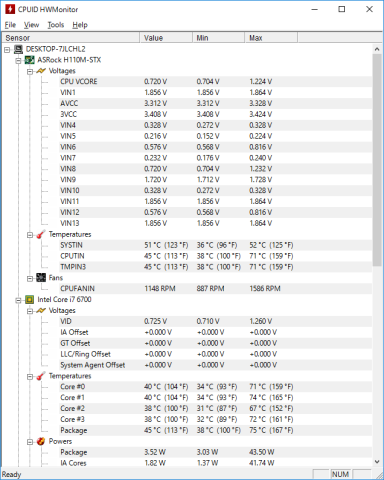The width and height of the screenshot is (384, 480).
Task: Select the Core #3 temperature row
Action: [216, 419]
